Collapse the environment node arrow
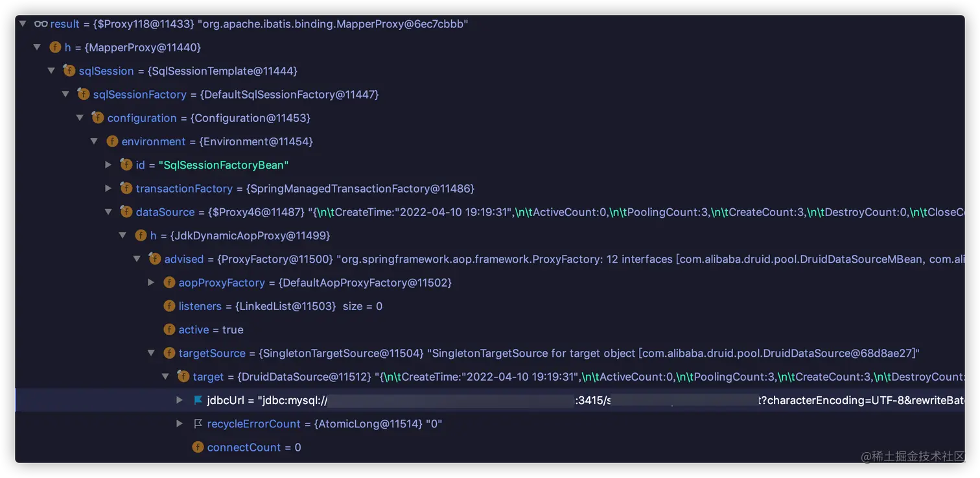Viewport: 980px width, 478px height. (x=94, y=141)
